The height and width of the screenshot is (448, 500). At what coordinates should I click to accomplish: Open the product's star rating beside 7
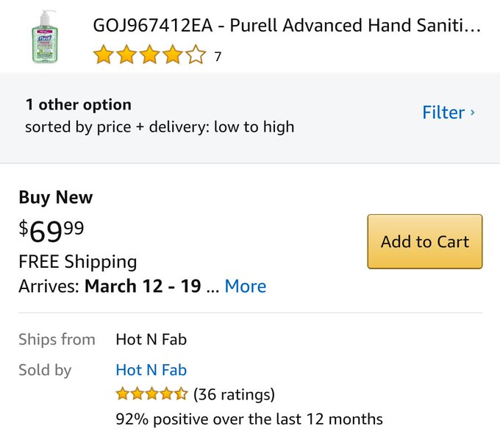click(149, 54)
